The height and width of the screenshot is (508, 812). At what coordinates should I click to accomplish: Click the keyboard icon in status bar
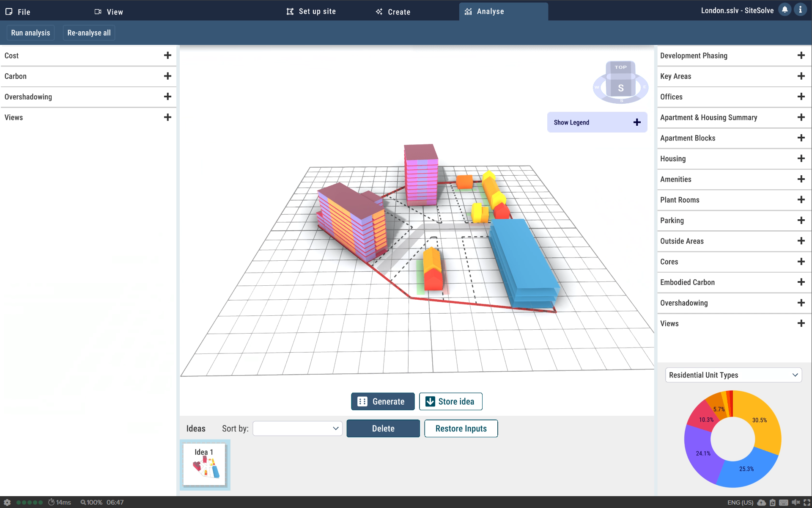[x=784, y=502]
